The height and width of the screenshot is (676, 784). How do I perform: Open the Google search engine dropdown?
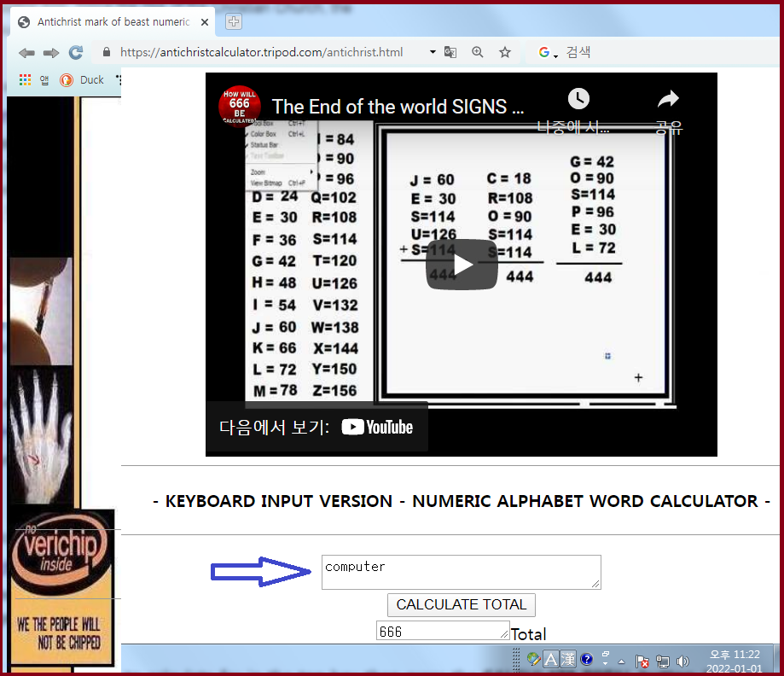548,53
